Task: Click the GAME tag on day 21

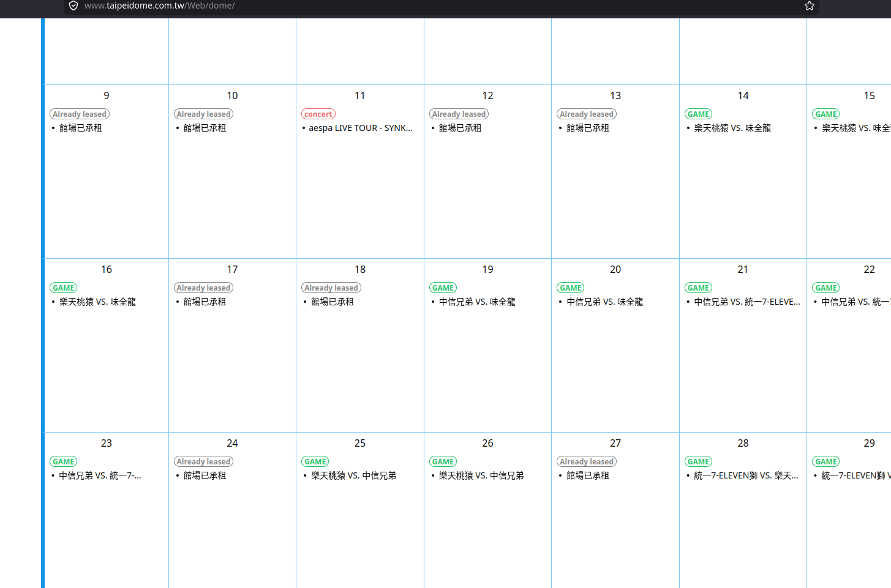Action: [x=698, y=288]
